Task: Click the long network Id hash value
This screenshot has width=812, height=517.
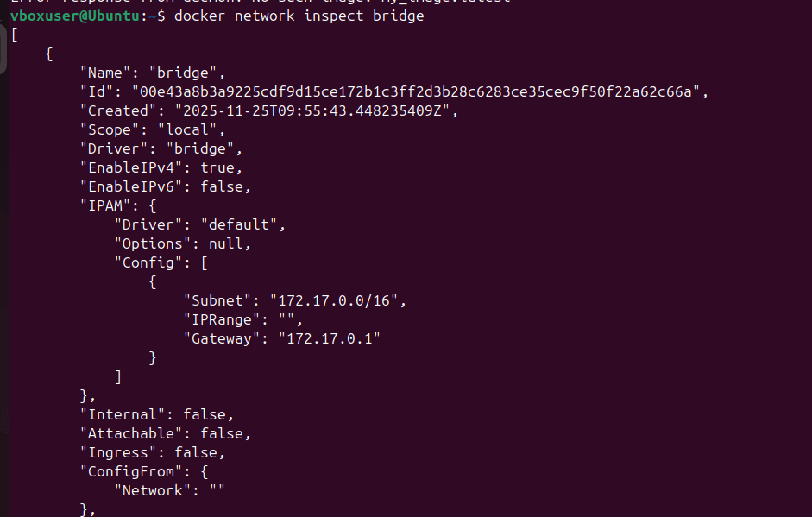Action: pos(419,91)
